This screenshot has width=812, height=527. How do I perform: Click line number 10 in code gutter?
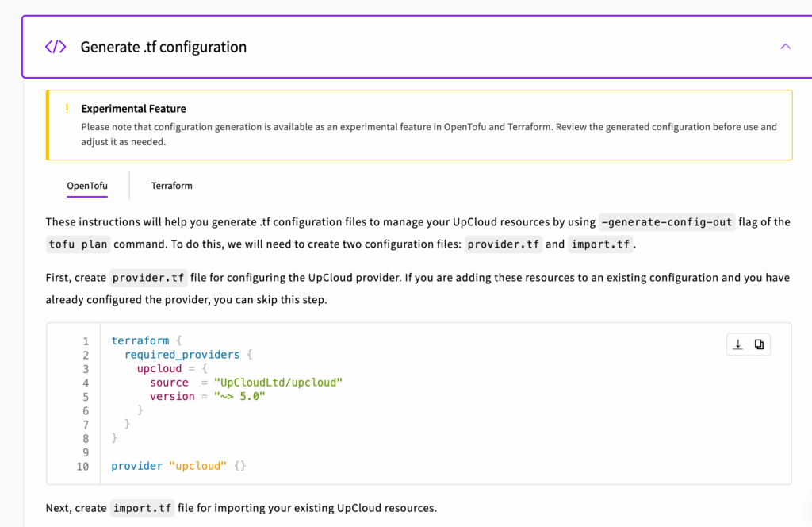click(x=82, y=467)
